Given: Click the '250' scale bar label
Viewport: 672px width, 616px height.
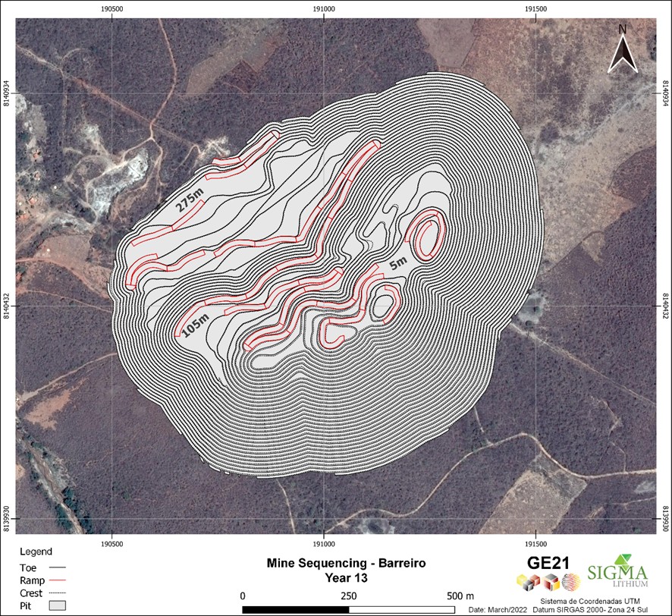Looking at the screenshot, I should pyautogui.click(x=349, y=595).
